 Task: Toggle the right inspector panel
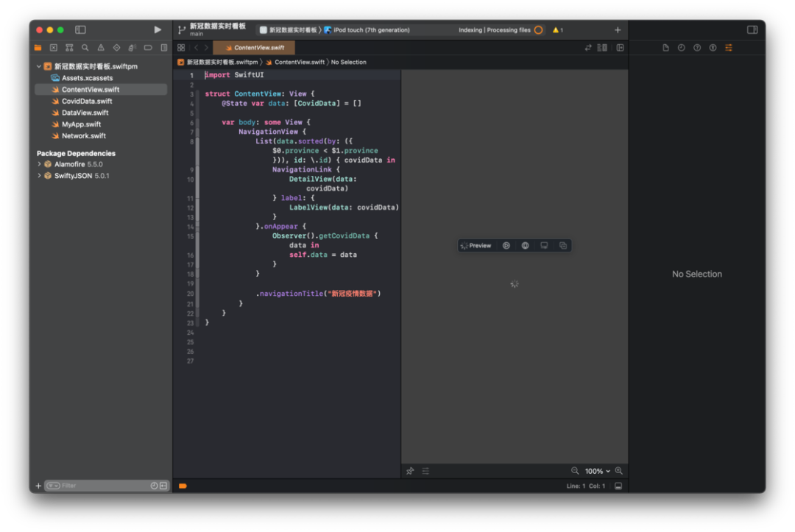tap(752, 30)
